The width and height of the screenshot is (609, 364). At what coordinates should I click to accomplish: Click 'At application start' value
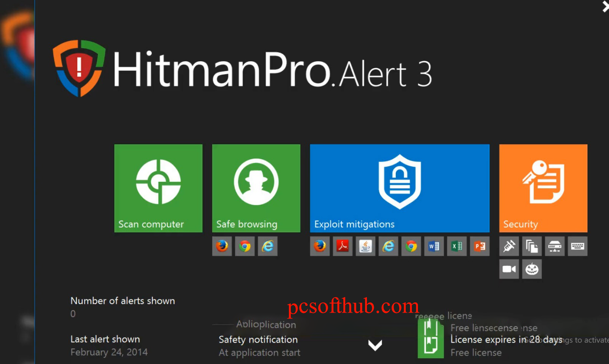(260, 353)
